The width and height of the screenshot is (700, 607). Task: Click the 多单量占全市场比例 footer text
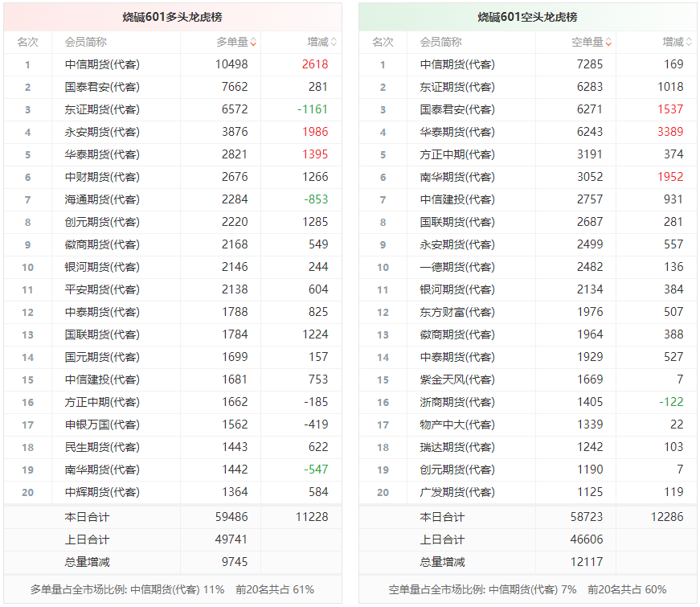(x=172, y=590)
